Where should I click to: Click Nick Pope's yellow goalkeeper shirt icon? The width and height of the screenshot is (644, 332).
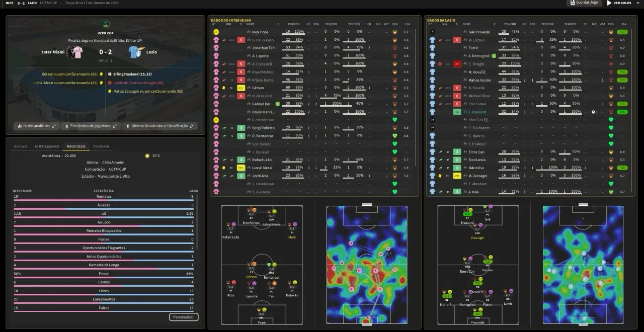216,32
